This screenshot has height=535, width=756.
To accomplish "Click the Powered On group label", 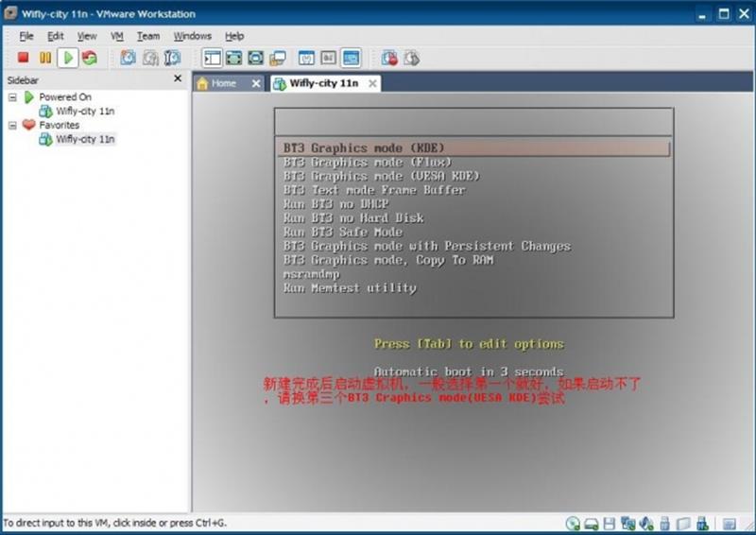I will pyautogui.click(x=65, y=97).
